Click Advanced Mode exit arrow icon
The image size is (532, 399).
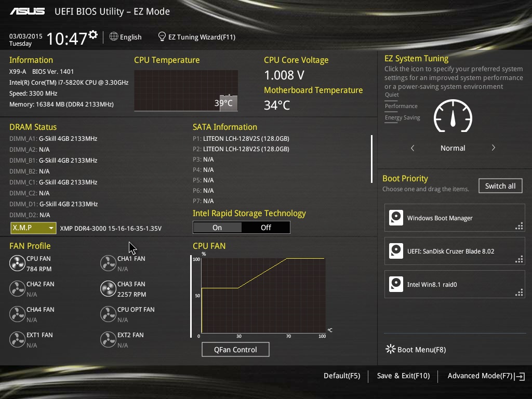tap(520, 376)
